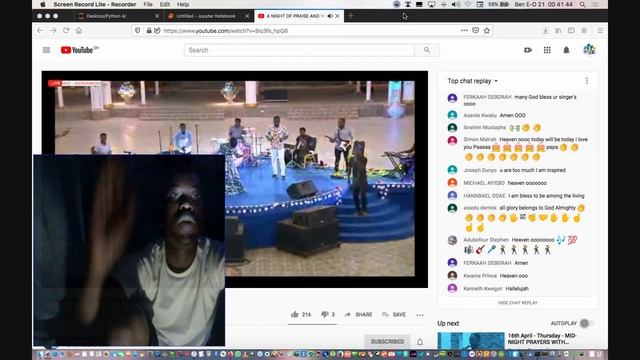Screen dimensions: 640x360
Task: Expand the Top chat replay dropdown
Action: click(473, 81)
